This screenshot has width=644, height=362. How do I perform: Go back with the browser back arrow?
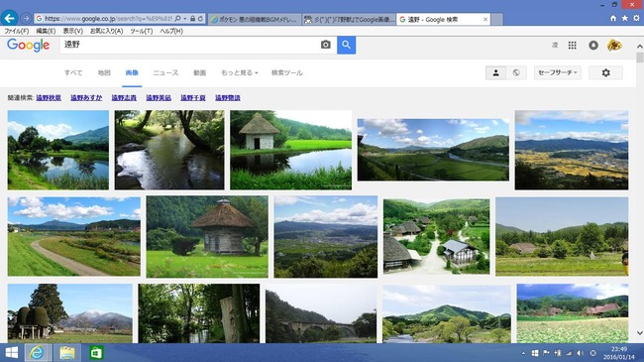click(x=9, y=18)
